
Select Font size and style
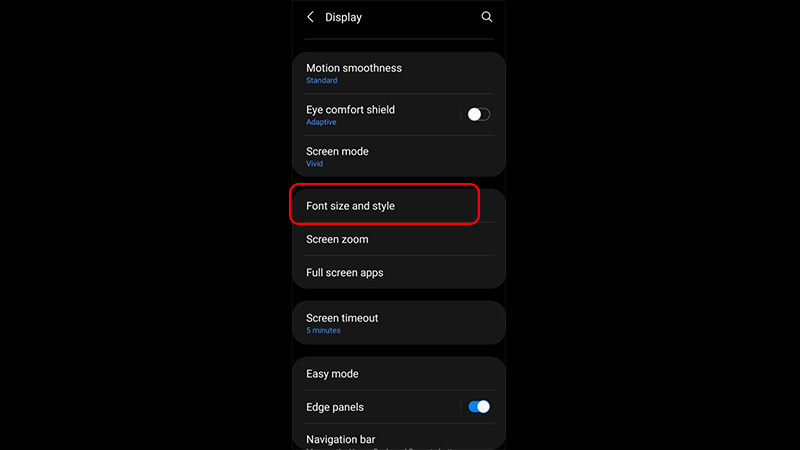pyautogui.click(x=398, y=206)
